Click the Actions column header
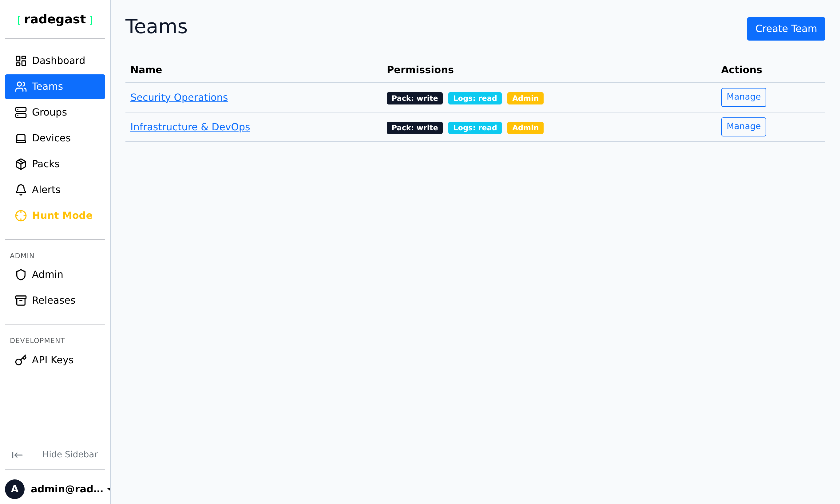This screenshot has width=840, height=504. 741,70
